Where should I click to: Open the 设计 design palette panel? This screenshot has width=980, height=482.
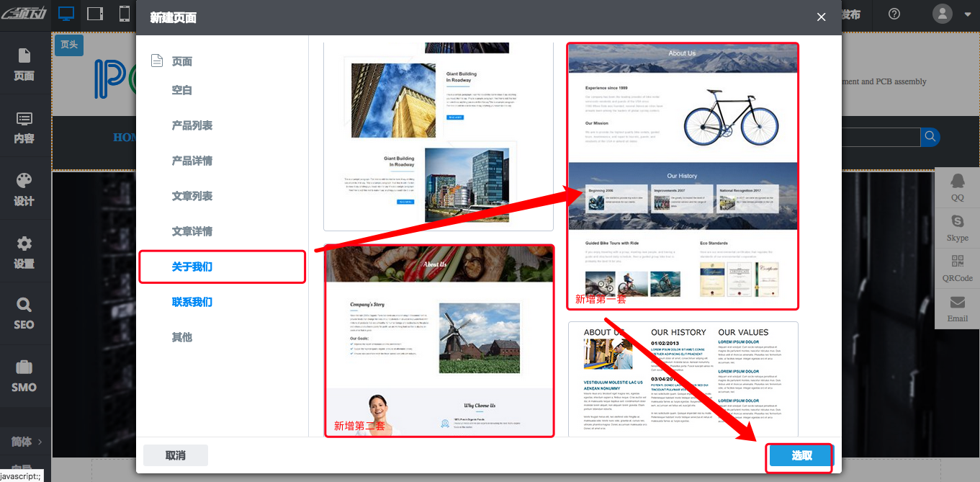(x=24, y=189)
